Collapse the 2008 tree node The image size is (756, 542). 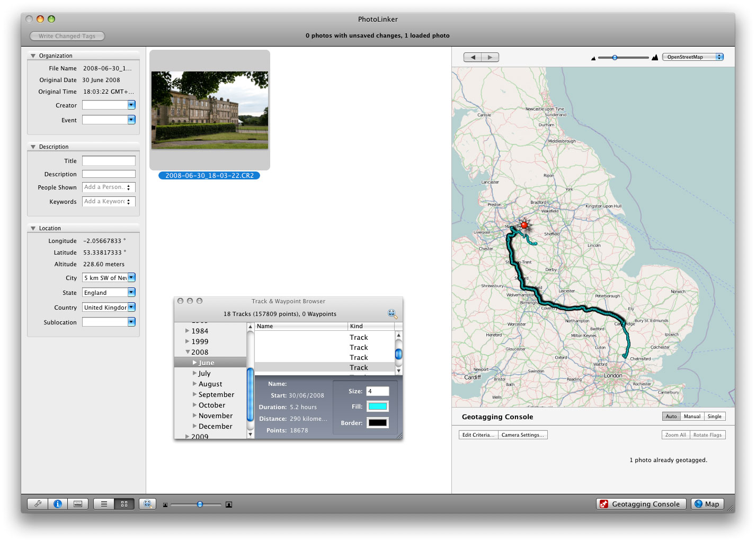tap(188, 352)
